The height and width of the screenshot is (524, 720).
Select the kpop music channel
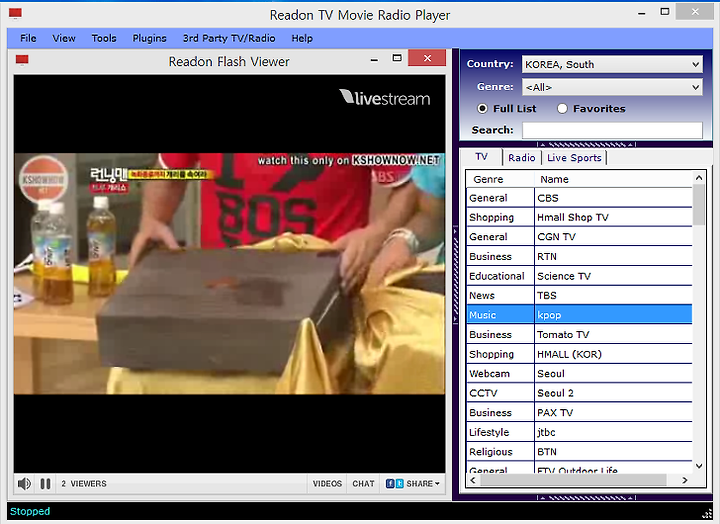pyautogui.click(x=579, y=315)
